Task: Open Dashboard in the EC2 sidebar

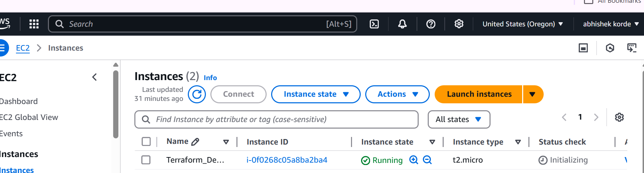Action: coord(19,101)
